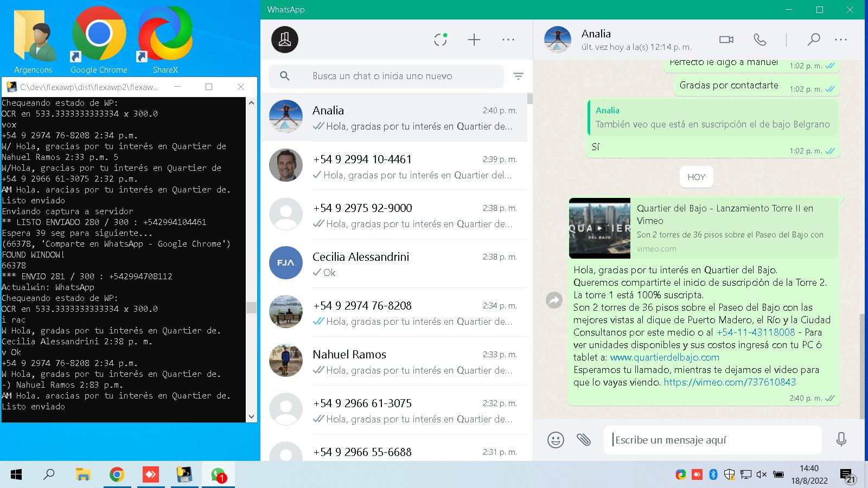Viewport: 868px width, 488px height.
Task: Open the Nahuel Ramos chat
Action: coord(394,362)
